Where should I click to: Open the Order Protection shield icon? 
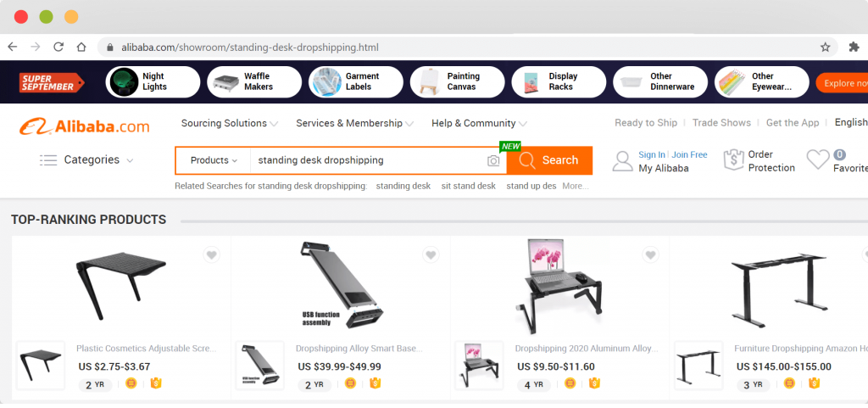click(733, 160)
